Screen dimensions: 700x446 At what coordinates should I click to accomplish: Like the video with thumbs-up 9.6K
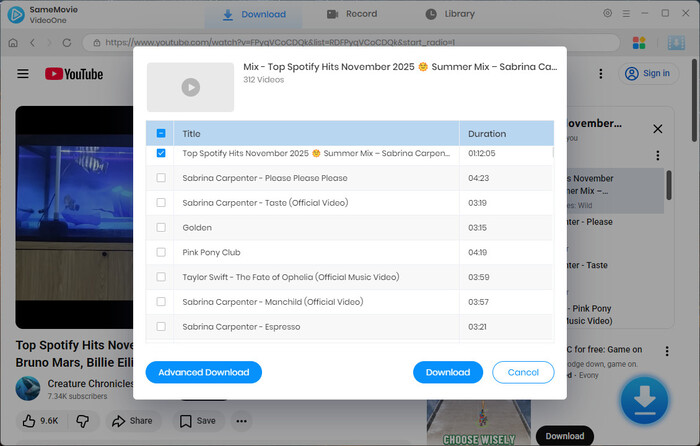click(x=41, y=421)
